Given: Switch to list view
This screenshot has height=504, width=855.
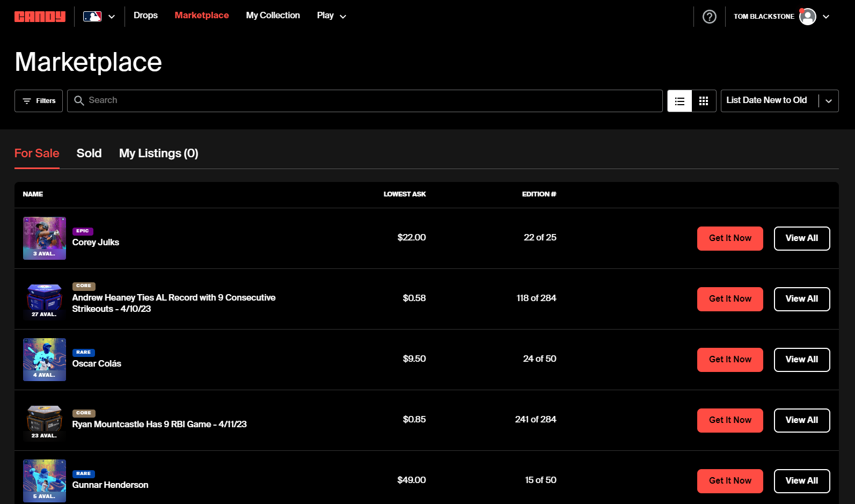Looking at the screenshot, I should pyautogui.click(x=679, y=101).
